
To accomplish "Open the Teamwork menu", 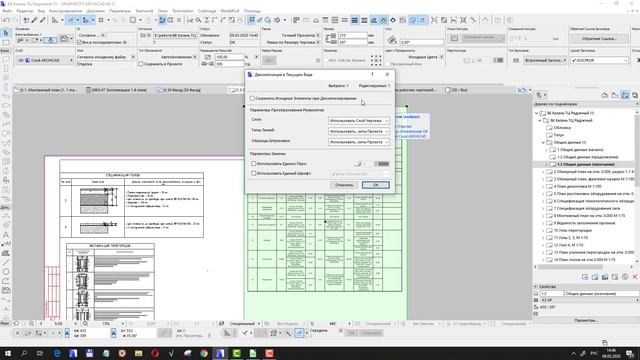I will [144, 11].
